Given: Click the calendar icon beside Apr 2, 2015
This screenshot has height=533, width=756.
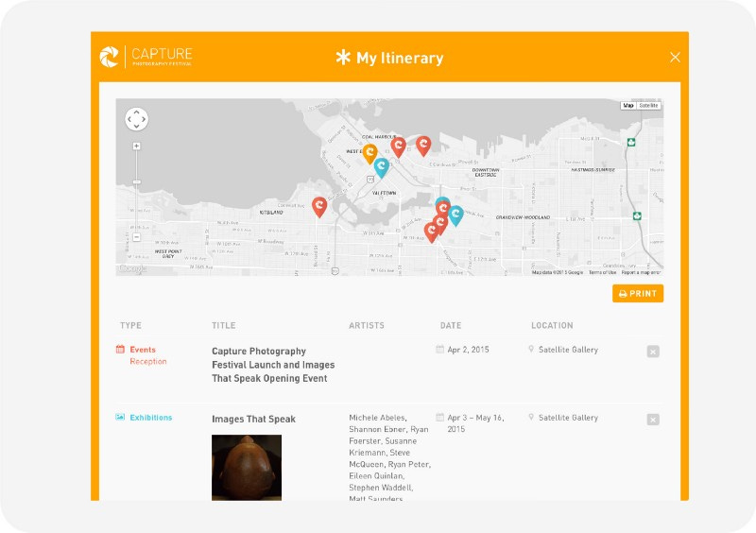Looking at the screenshot, I should point(439,350).
